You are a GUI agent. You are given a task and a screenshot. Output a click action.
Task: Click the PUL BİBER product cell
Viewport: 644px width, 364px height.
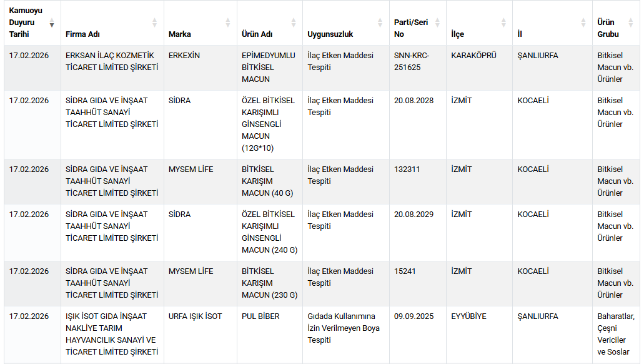pos(260,316)
